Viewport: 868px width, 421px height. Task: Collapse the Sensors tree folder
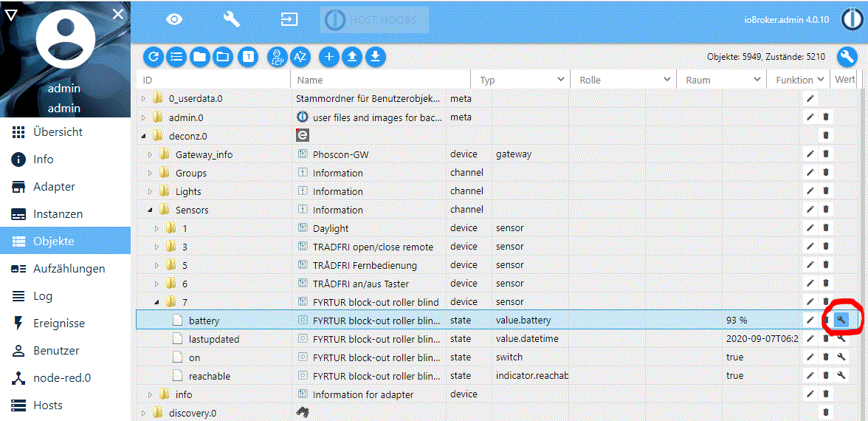tap(150, 210)
